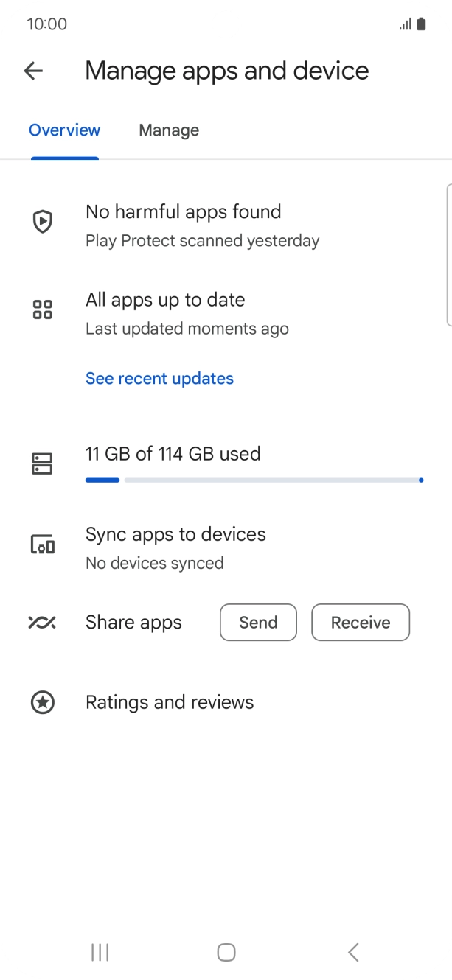Tap the star Ratings icon

tap(43, 703)
